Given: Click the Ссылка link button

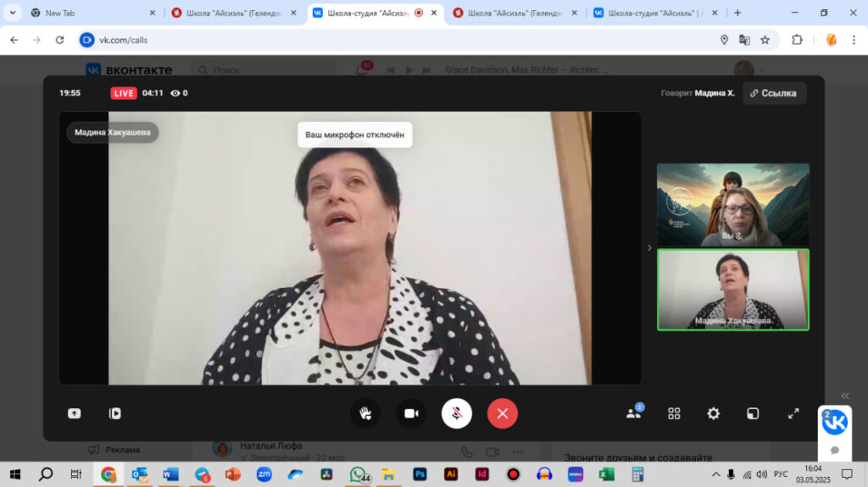Looking at the screenshot, I should [x=773, y=93].
